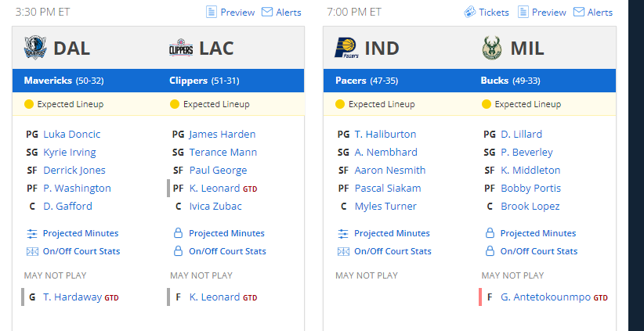Click lock icon beside Clippers On/Off Court Stats

[178, 251]
